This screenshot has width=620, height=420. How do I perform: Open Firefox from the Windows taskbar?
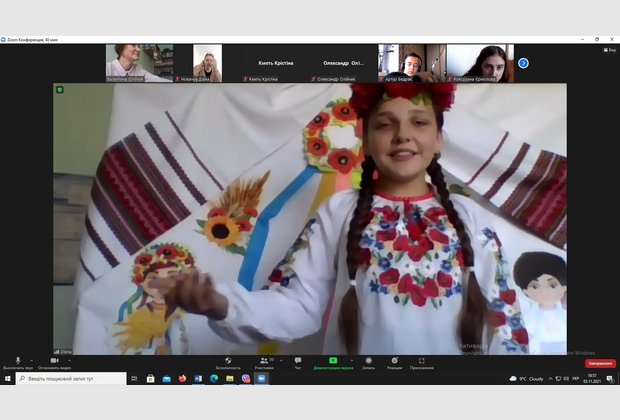183,379
